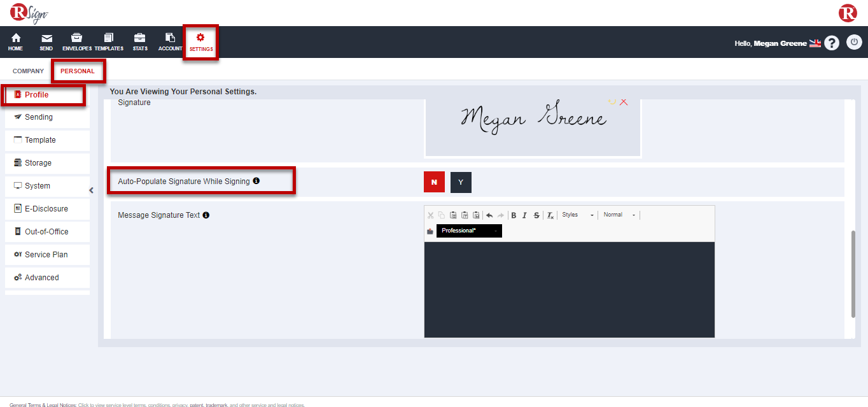
Task: Click the Signature label text
Action: click(x=134, y=103)
